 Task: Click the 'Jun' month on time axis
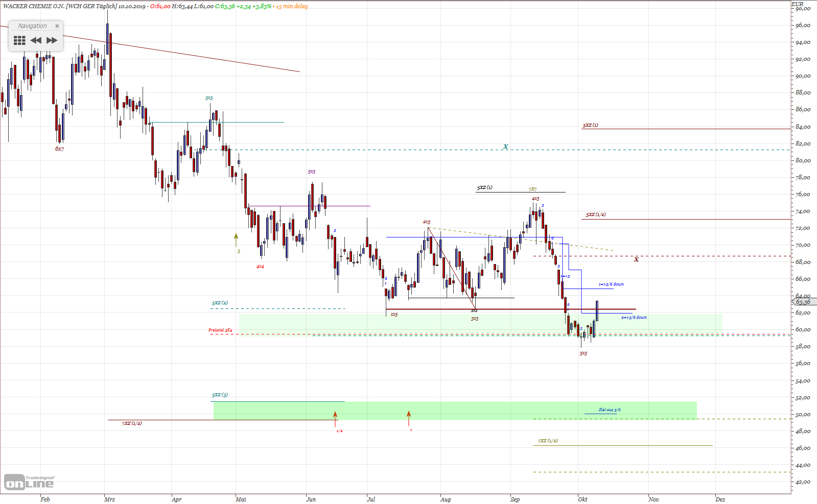tap(311, 499)
